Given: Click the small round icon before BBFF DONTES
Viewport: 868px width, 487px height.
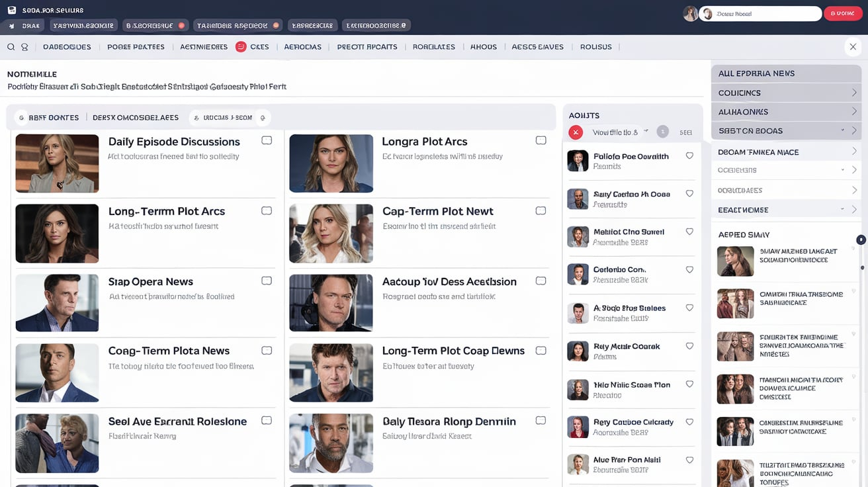Looking at the screenshot, I should [x=21, y=117].
